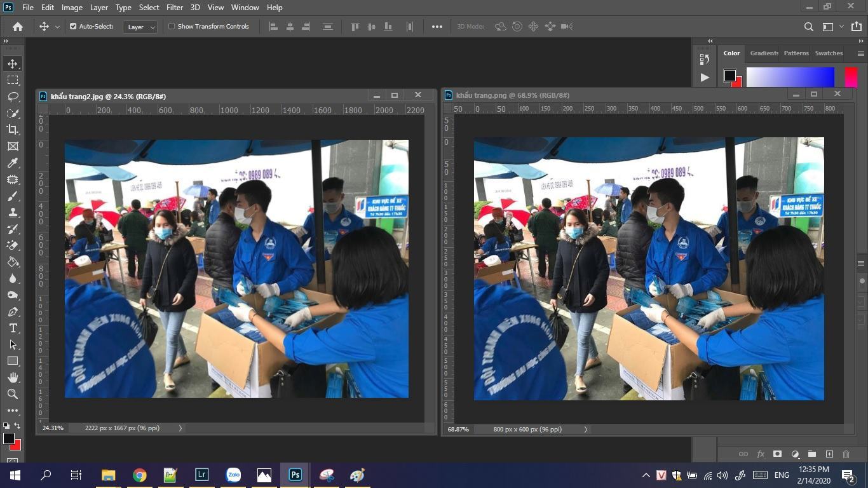This screenshot has width=868, height=488.
Task: Select the Hand tool
Action: (x=13, y=377)
